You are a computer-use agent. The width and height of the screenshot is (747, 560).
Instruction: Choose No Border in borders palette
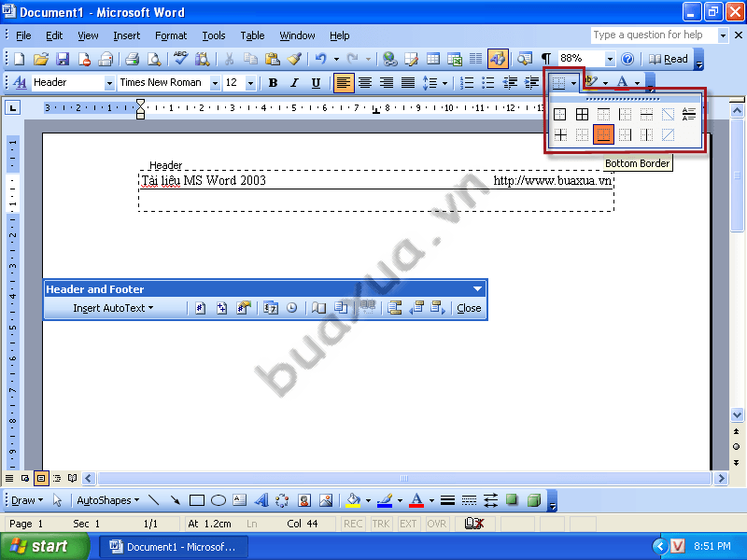pyautogui.click(x=582, y=134)
